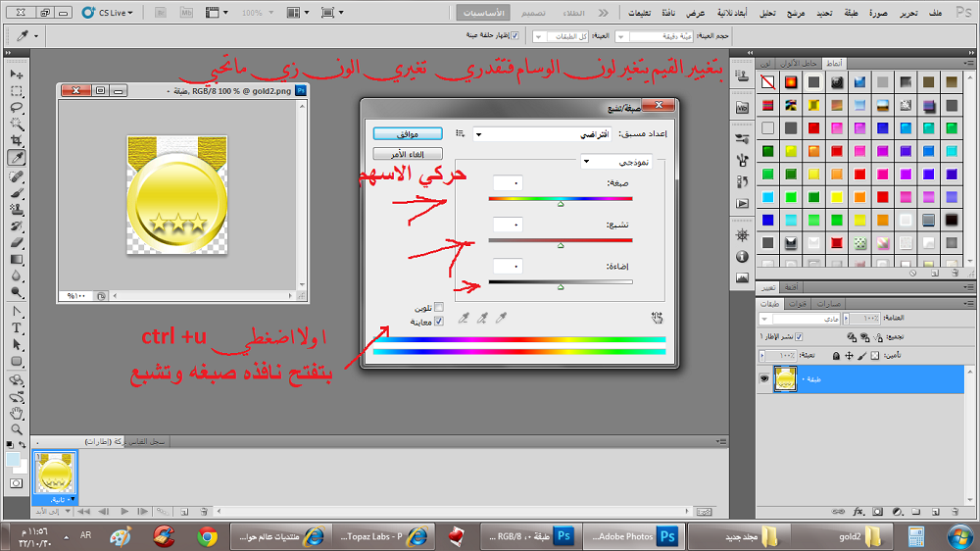Switch to the Color (لون) panel tab

pyautogui.click(x=765, y=62)
